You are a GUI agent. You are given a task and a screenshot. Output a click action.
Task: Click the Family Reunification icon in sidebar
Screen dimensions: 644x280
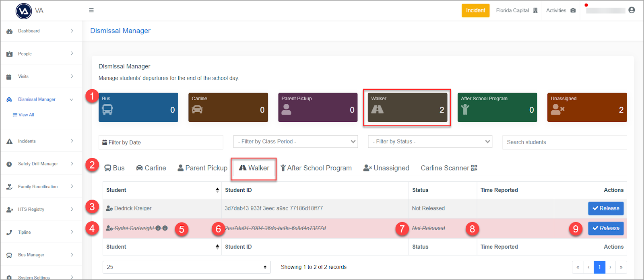(x=9, y=187)
